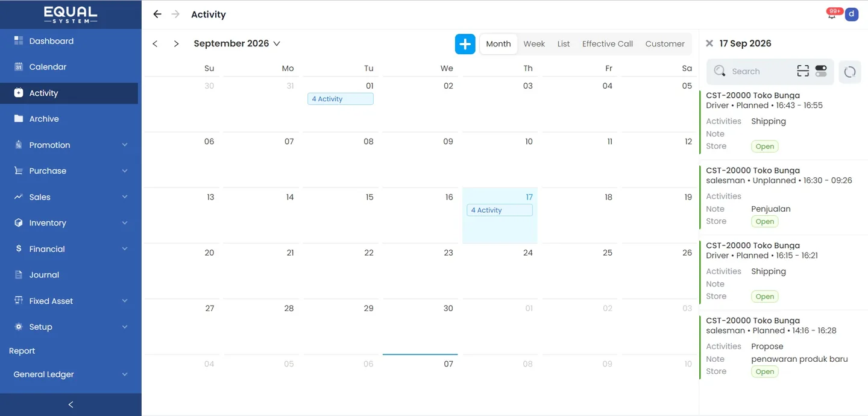Click the Equal System logo
The image size is (868, 416).
pos(71,14)
